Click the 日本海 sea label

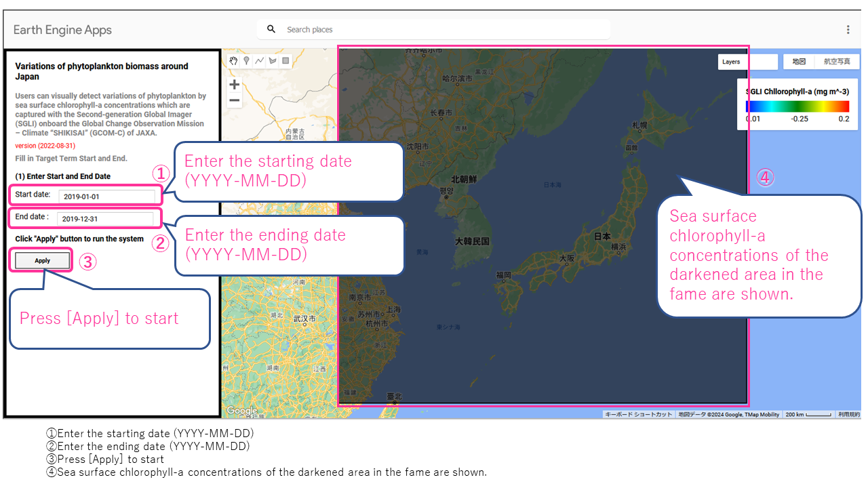click(553, 184)
